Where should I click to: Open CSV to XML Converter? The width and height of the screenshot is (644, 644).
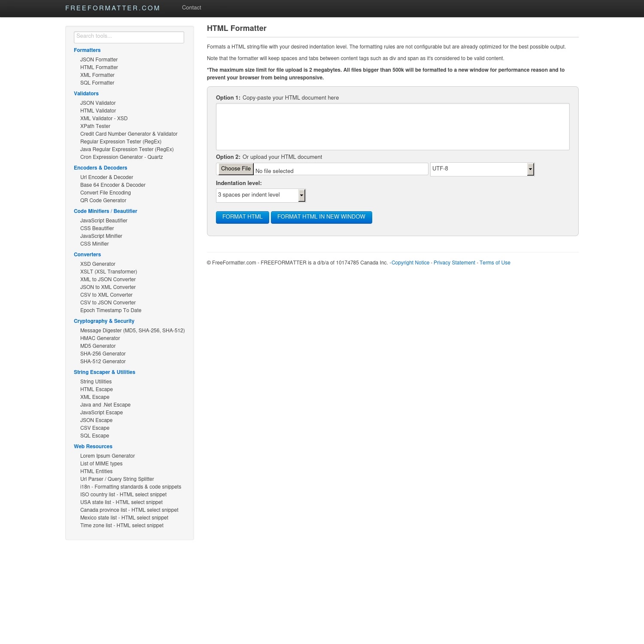pos(106,295)
